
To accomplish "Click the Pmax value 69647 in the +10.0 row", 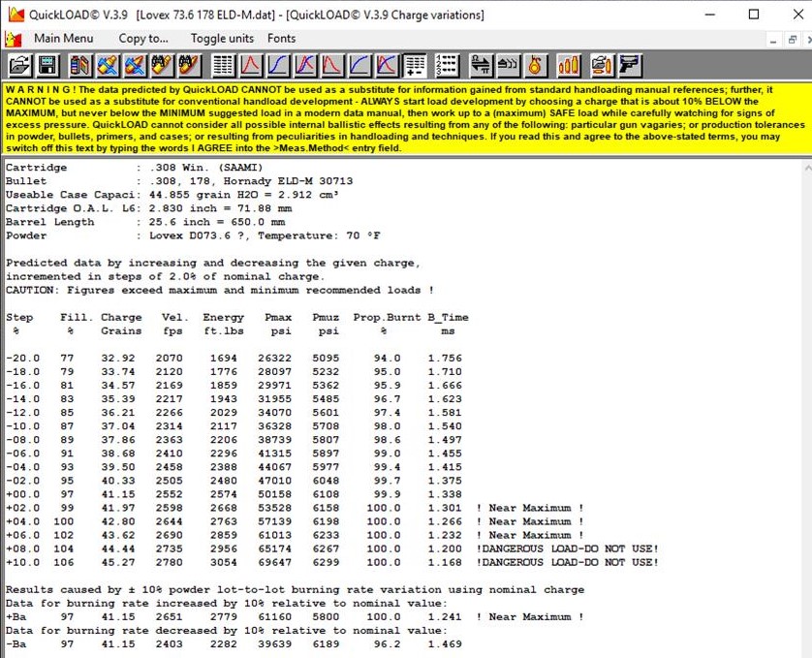I will (x=275, y=562).
